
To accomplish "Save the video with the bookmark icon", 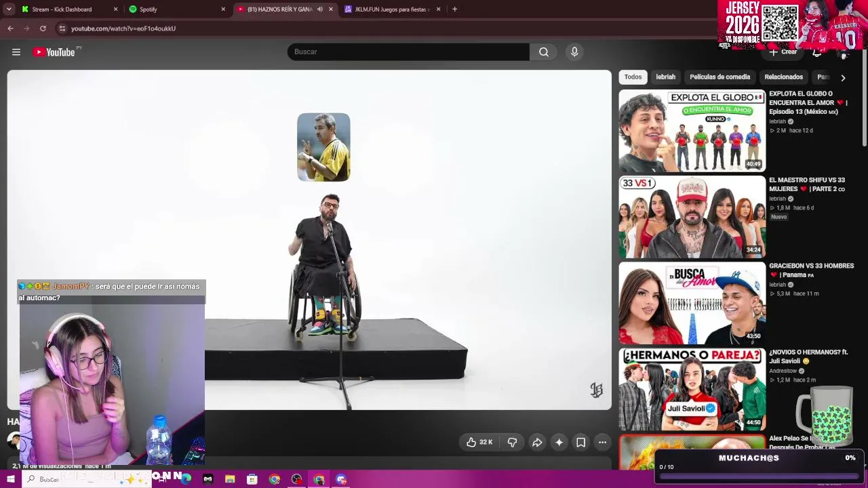I will 581,443.
